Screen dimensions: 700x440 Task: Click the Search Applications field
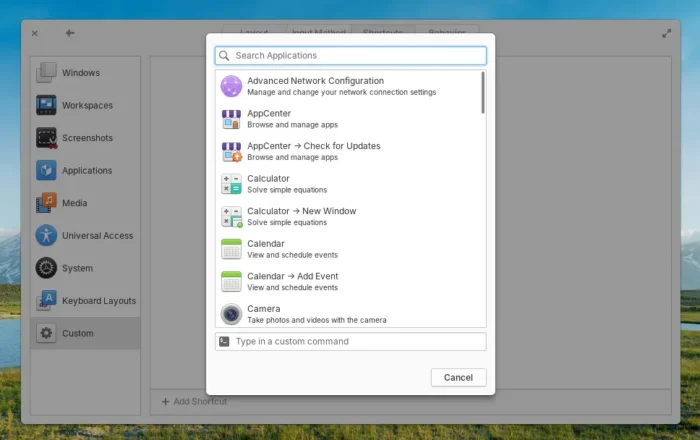point(350,55)
